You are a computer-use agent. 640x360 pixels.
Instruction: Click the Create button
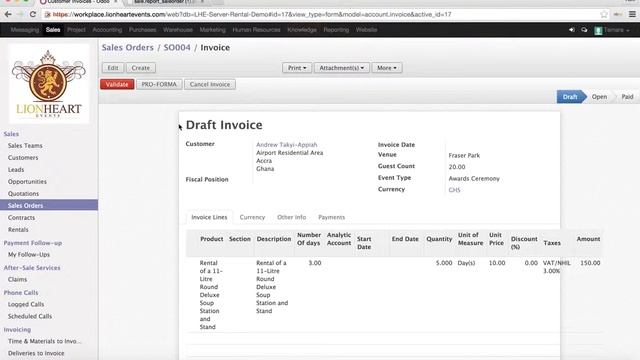tap(141, 68)
